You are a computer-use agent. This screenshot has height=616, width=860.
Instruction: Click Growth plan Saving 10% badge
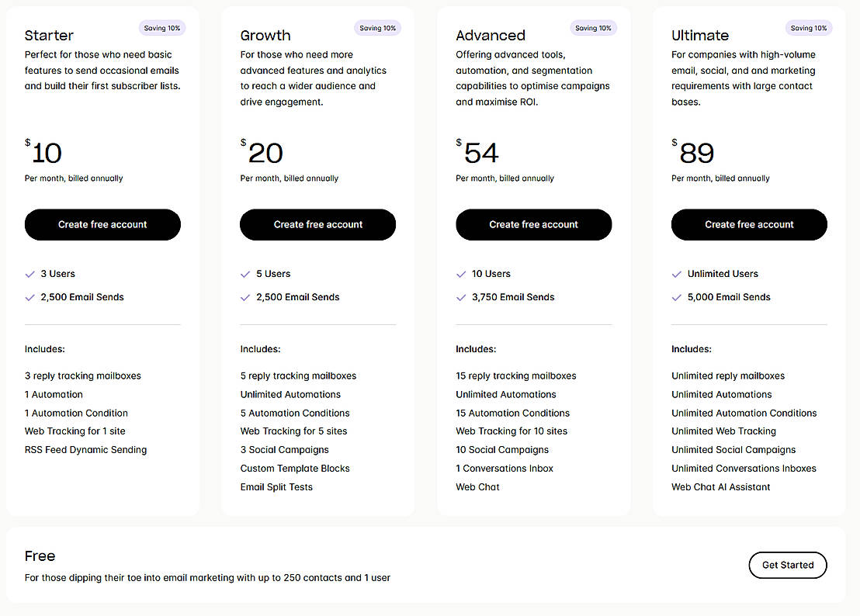pyautogui.click(x=377, y=28)
